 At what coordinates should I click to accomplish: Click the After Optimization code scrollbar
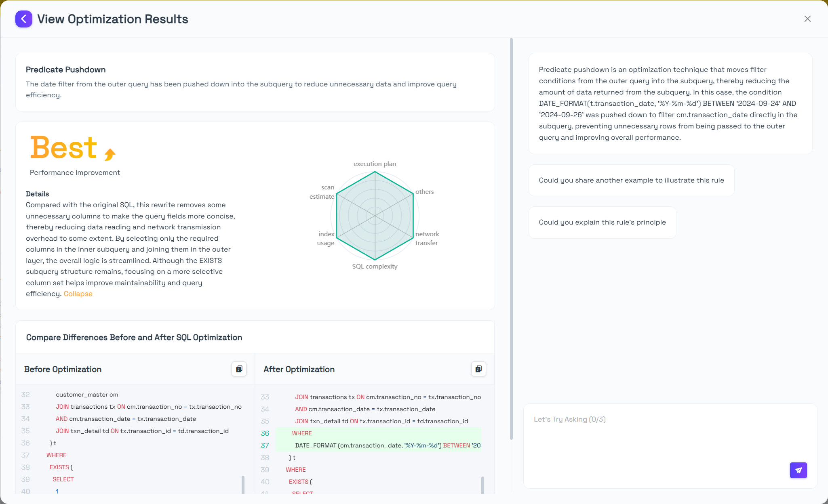pyautogui.click(x=482, y=485)
